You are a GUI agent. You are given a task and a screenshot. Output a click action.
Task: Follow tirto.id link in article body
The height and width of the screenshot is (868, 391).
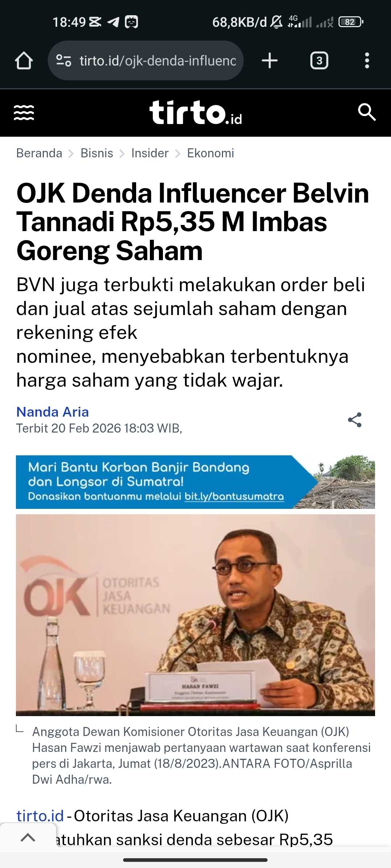40,816
